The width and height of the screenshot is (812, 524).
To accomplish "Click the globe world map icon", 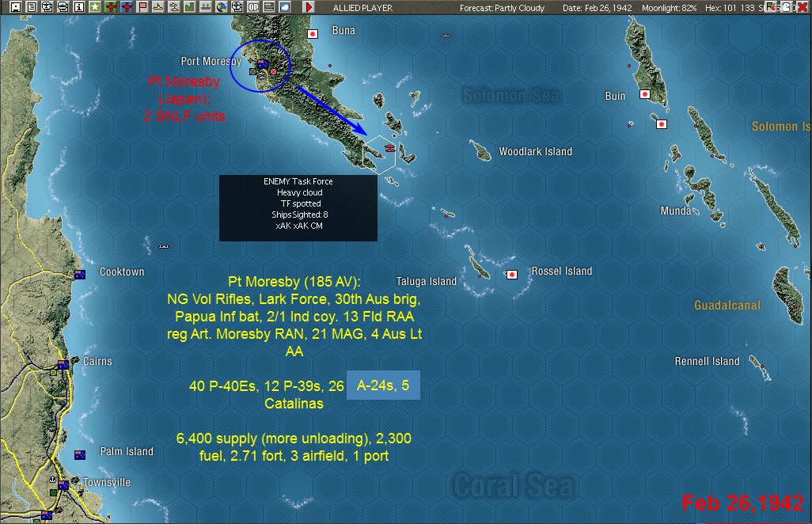I will click(x=222, y=8).
